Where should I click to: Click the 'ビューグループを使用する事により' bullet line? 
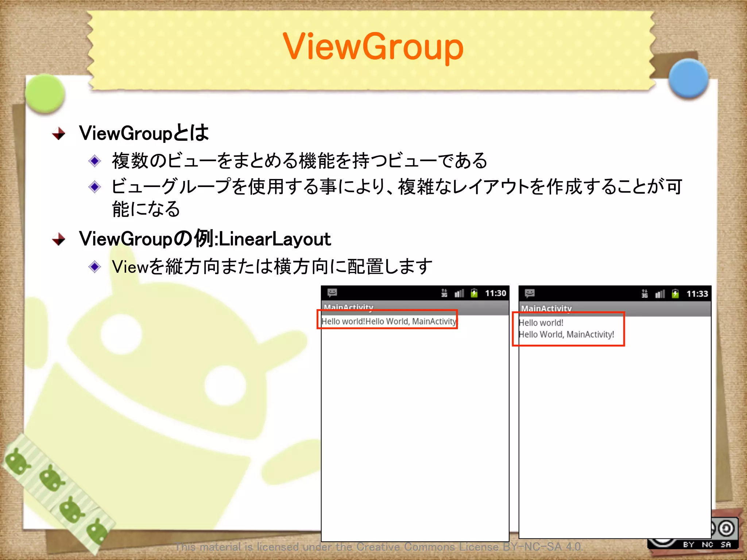click(x=397, y=197)
